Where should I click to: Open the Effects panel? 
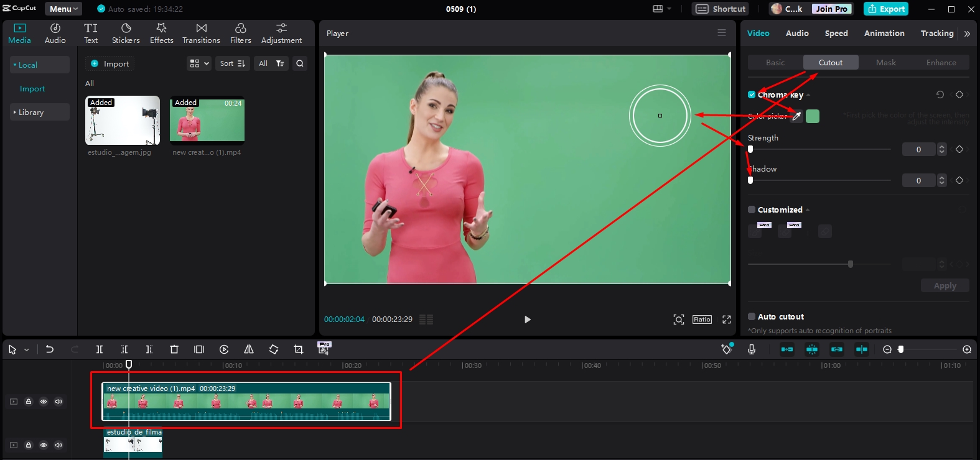click(161, 34)
